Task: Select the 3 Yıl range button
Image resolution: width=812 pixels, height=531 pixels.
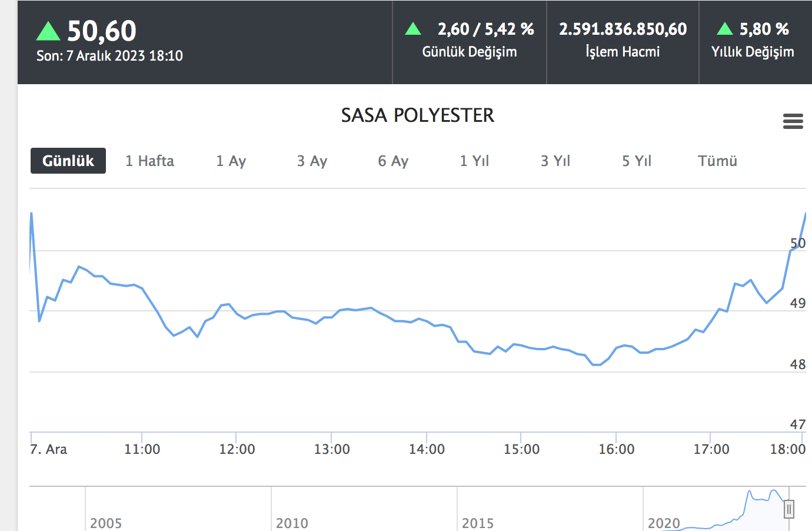Action: pyautogui.click(x=555, y=161)
